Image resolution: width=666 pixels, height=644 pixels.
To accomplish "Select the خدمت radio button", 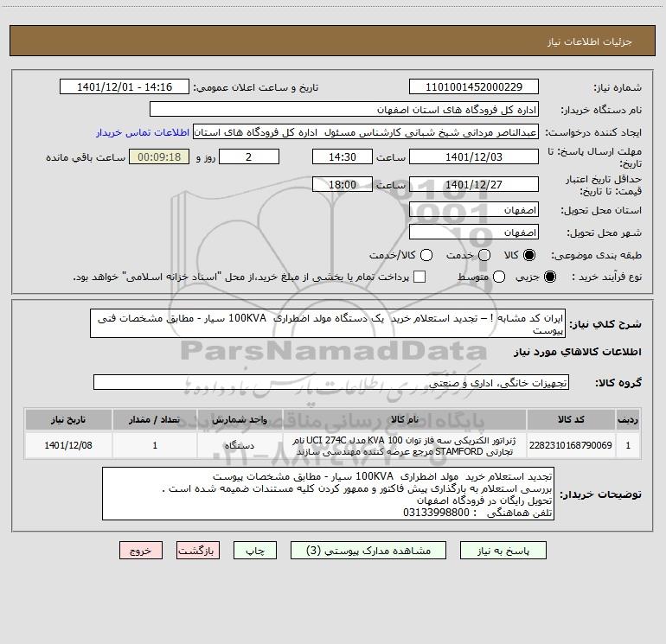I will tap(484, 255).
